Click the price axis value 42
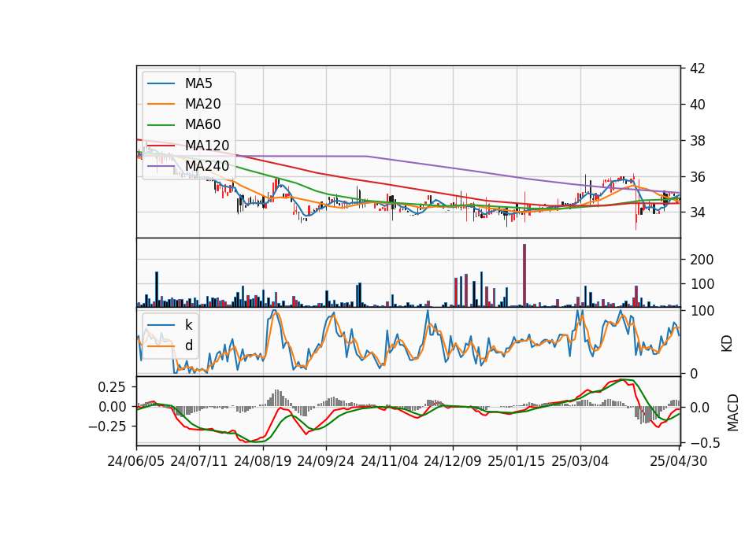756x543 pixels. pos(698,68)
